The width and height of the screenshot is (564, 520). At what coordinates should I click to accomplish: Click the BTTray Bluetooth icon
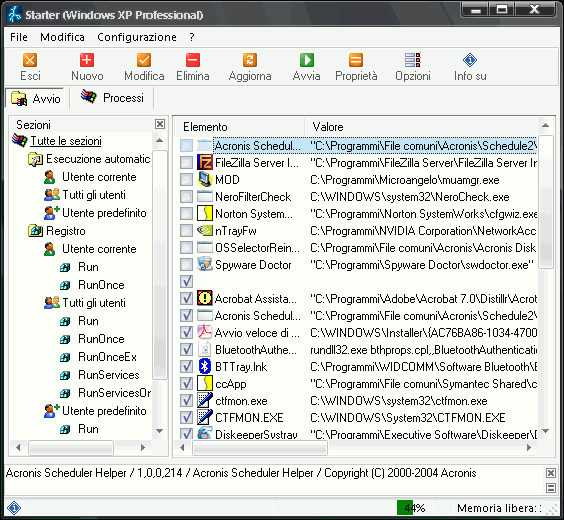pyautogui.click(x=205, y=366)
